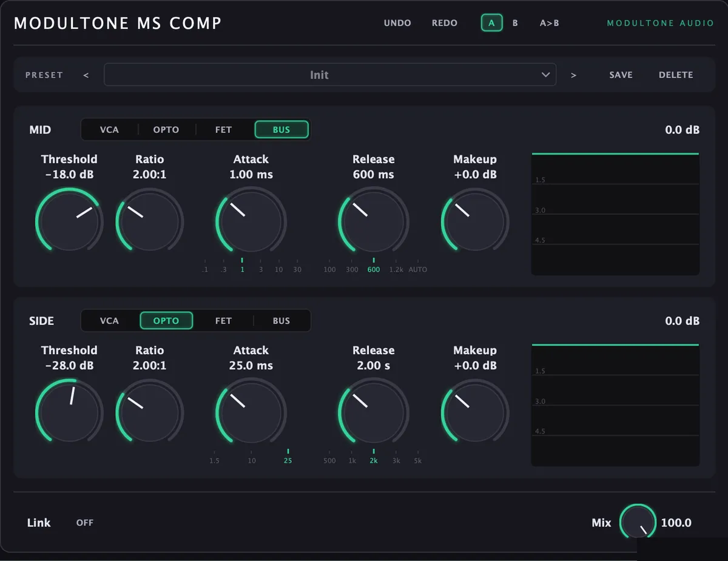The height and width of the screenshot is (561, 728).
Task: Select OPTO mode for SIDE channel
Action: (x=166, y=321)
